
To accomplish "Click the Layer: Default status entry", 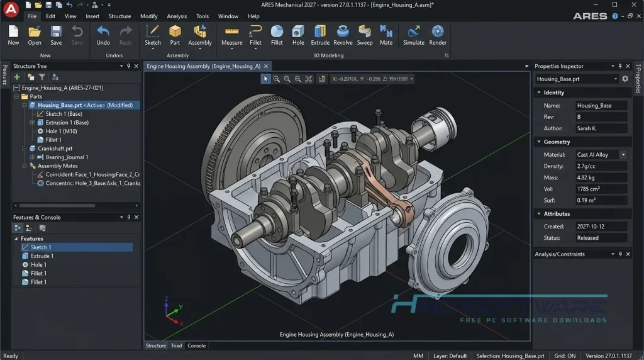I will tap(450, 356).
